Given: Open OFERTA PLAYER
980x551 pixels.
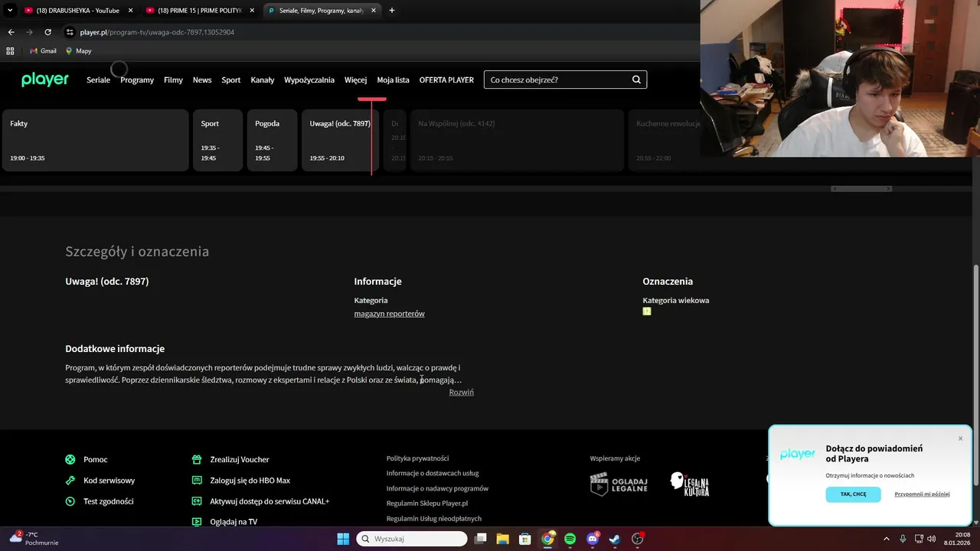Looking at the screenshot, I should tap(446, 80).
